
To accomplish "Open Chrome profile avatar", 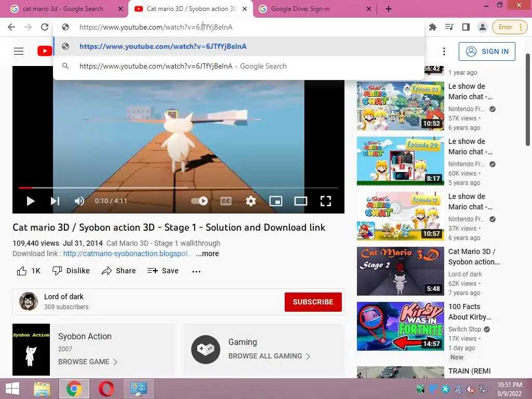I will (x=483, y=27).
